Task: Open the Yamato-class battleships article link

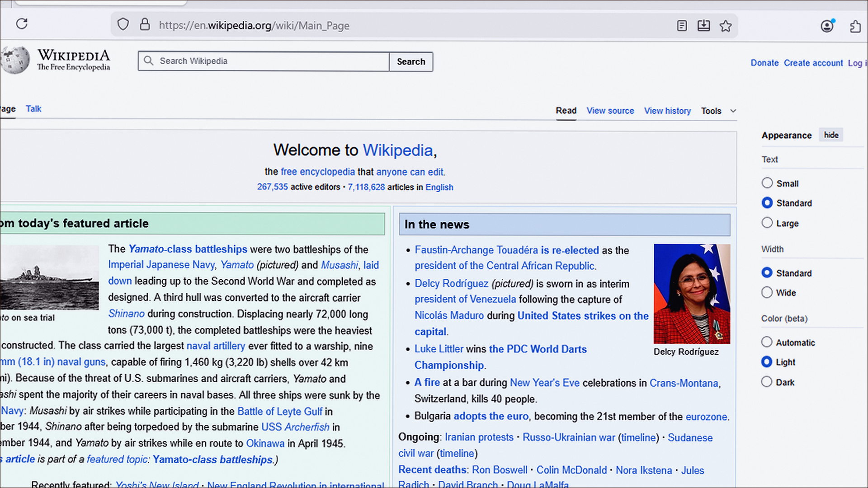Action: click(x=188, y=249)
